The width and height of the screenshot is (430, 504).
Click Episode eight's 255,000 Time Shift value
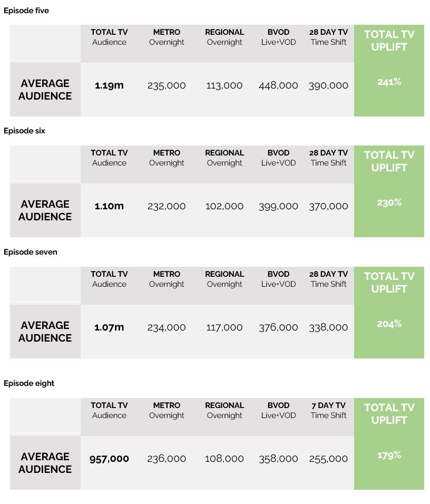[328, 459]
